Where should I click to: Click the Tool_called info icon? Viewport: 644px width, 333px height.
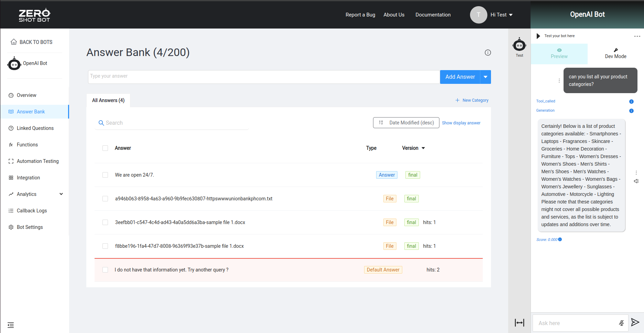[x=631, y=101]
